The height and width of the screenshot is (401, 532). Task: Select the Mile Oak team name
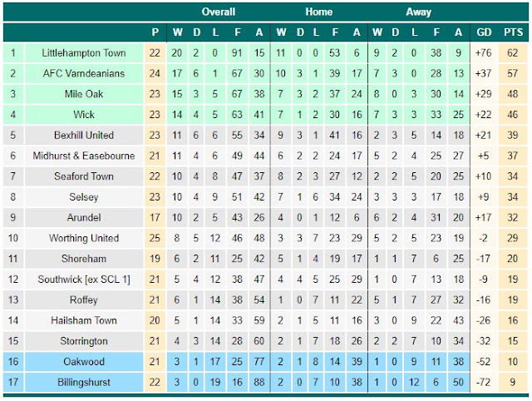[84, 94]
